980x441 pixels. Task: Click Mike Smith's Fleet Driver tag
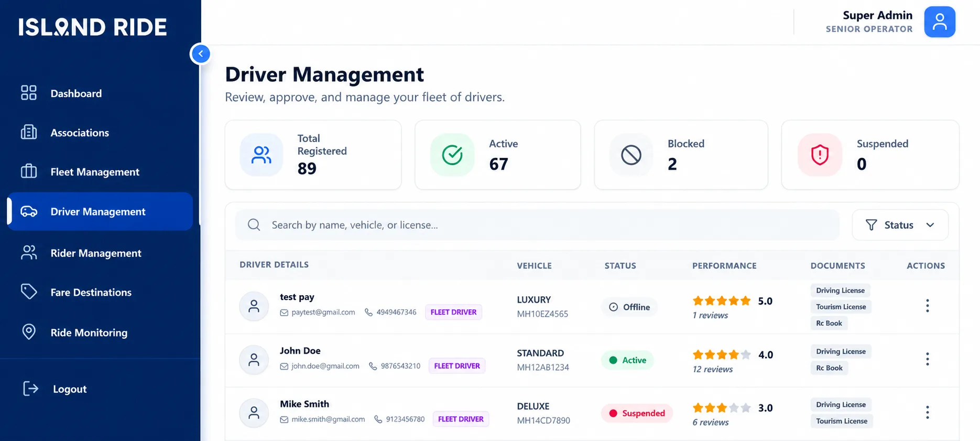[x=461, y=419]
